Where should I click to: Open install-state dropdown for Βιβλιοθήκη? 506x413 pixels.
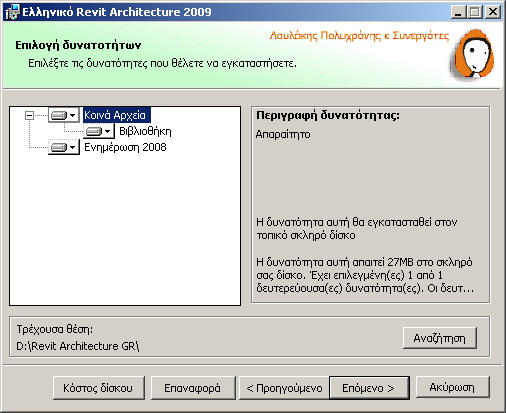pyautogui.click(x=99, y=131)
